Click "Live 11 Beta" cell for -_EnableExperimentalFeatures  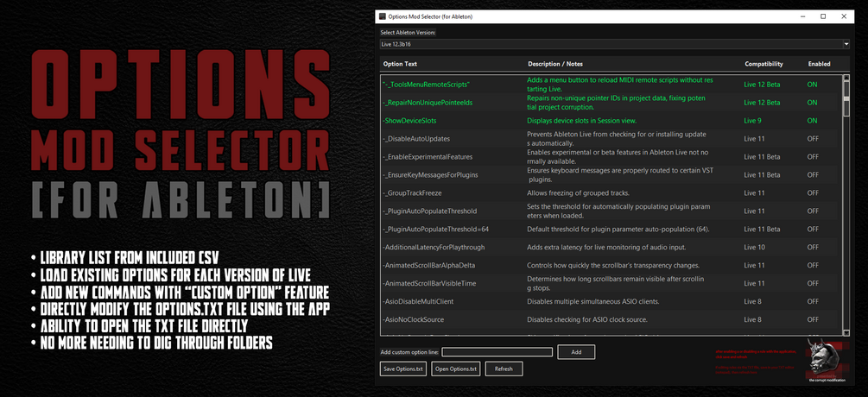click(x=763, y=157)
